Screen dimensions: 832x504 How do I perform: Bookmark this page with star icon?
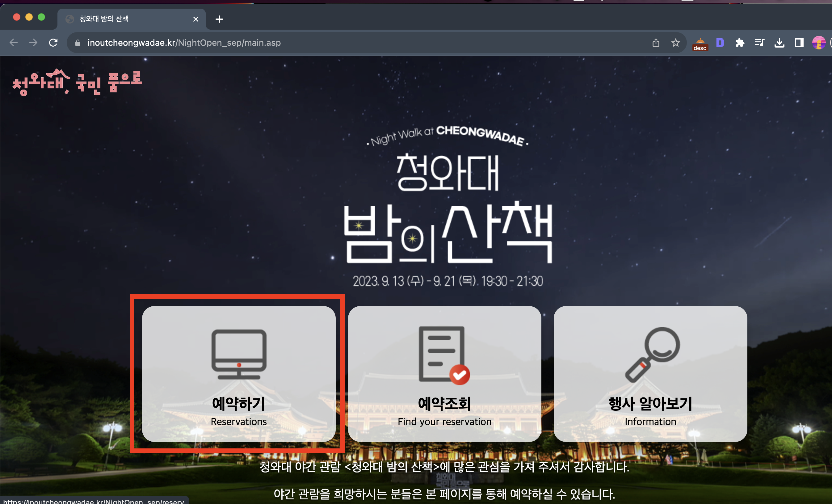[x=676, y=43]
